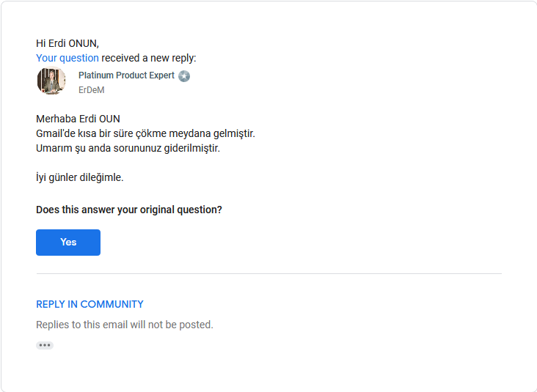
Task: Click 'Does this answer your original question?' heading
Action: pos(129,210)
